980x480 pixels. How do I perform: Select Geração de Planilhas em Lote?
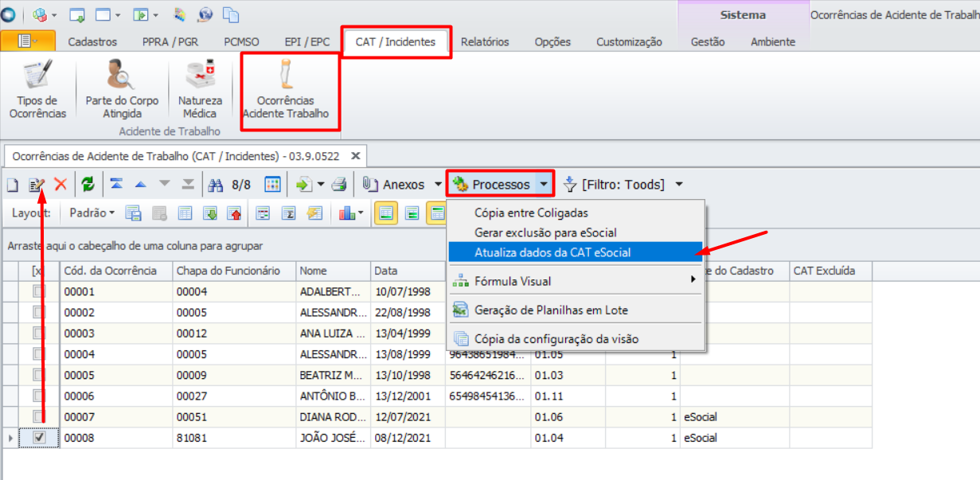tap(576, 310)
